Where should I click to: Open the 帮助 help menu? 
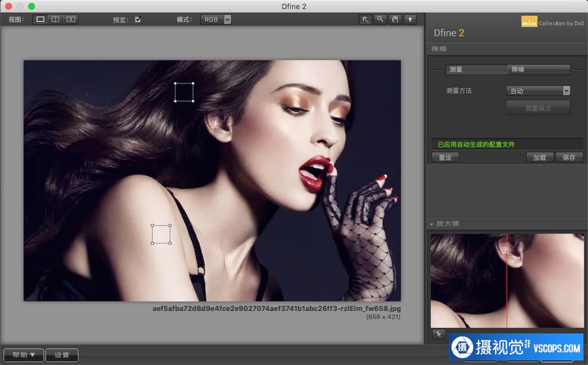click(x=24, y=355)
